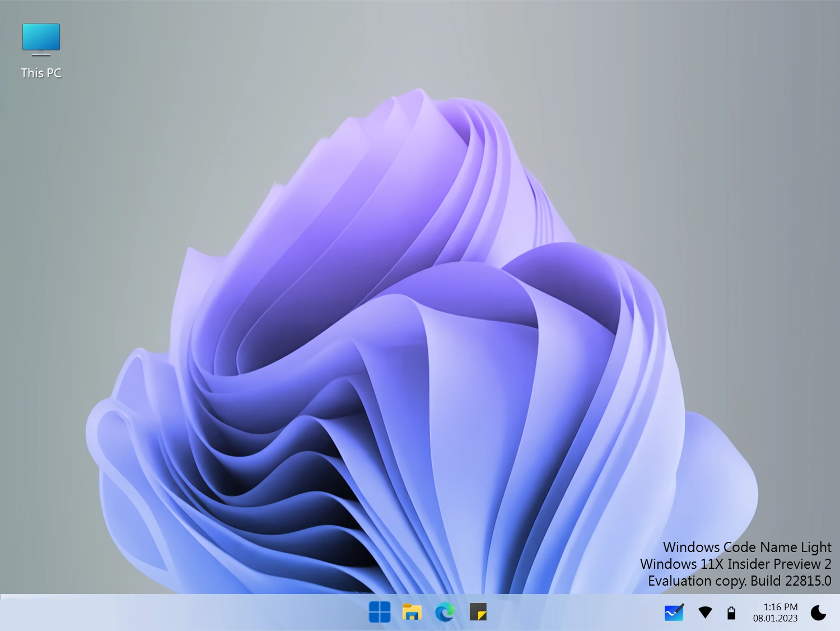The width and height of the screenshot is (840, 631).
Task: Click the date 08.01.2023 in tray
Action: click(776, 618)
